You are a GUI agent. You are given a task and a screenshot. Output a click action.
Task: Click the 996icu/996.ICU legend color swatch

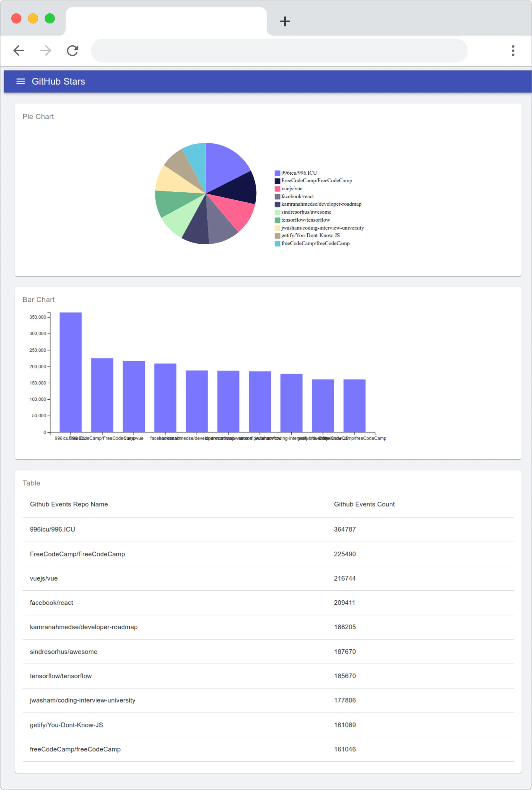(x=277, y=173)
